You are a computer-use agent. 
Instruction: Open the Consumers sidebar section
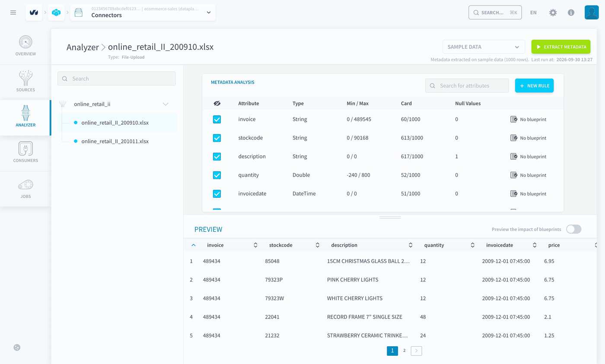click(x=25, y=153)
